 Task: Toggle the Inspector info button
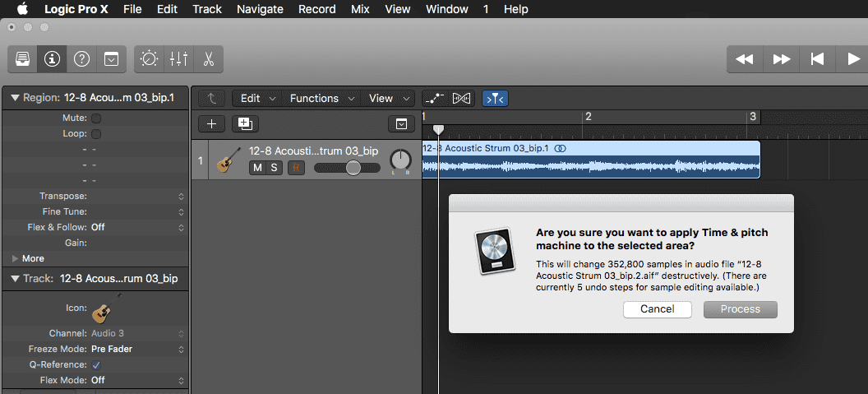(x=52, y=58)
